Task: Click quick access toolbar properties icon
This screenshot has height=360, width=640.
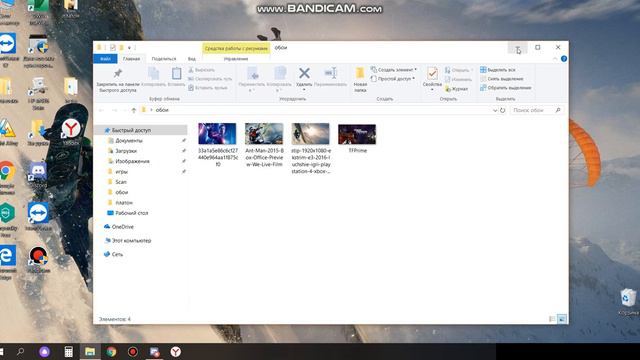Action: click(x=113, y=48)
